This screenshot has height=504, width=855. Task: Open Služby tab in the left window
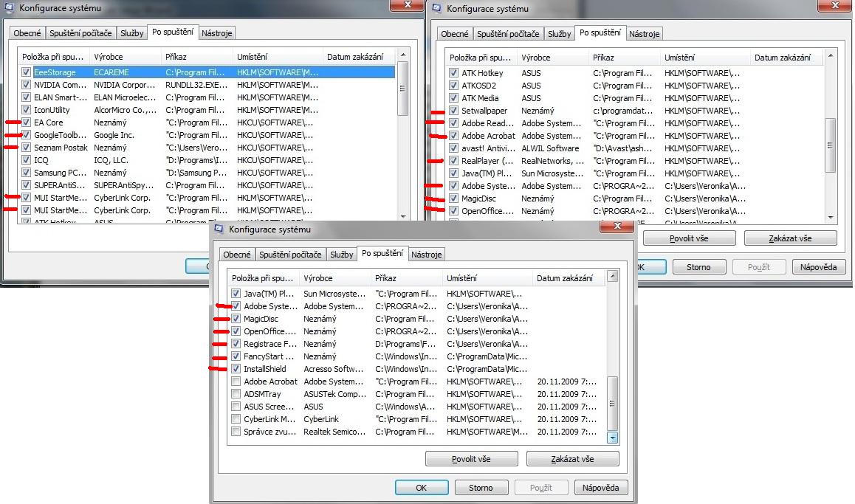pyautogui.click(x=132, y=32)
